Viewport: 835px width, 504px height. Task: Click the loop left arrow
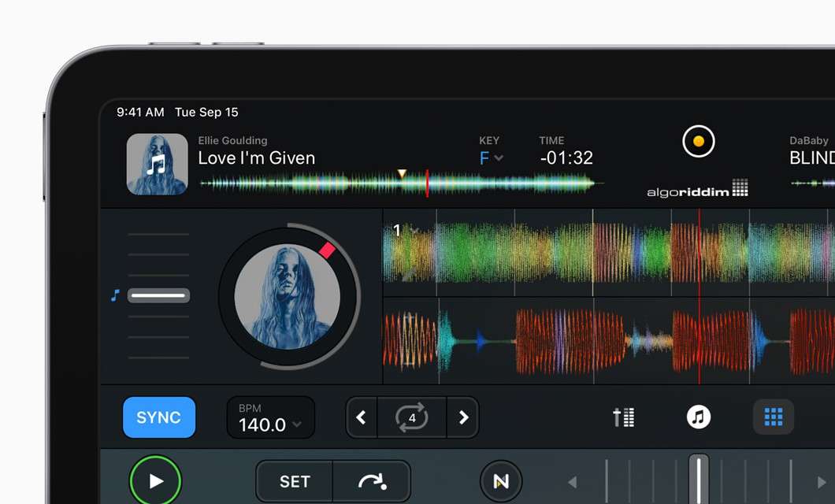click(362, 417)
